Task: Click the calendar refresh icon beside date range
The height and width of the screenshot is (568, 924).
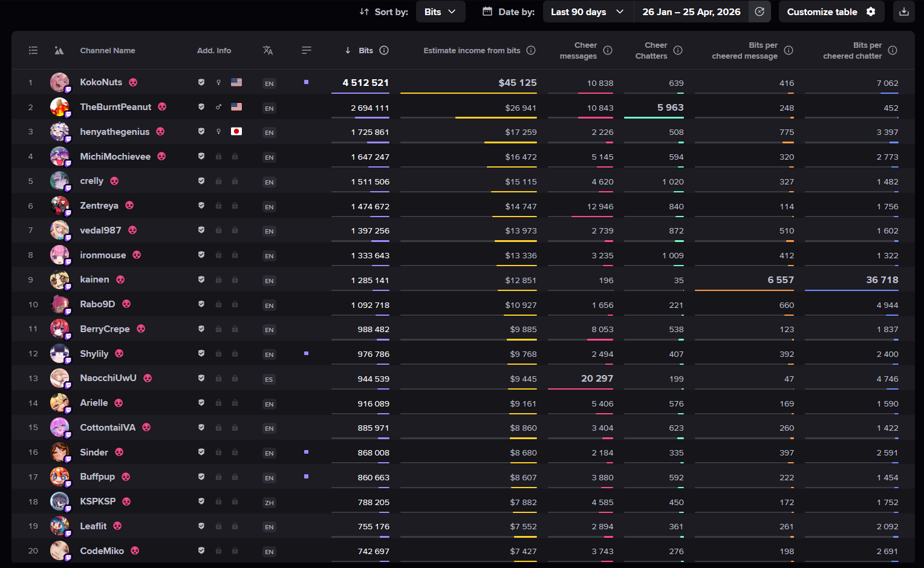Action: tap(760, 11)
